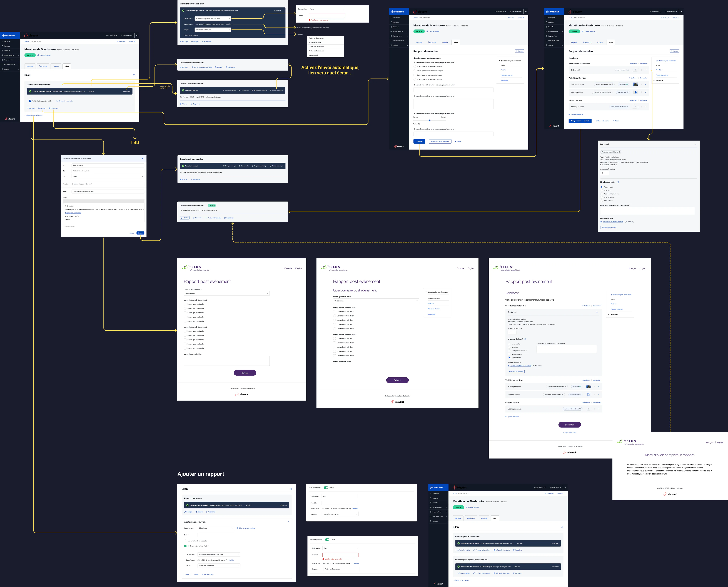Click Afficher les détails under Rapport pour agence marketing XYZ
The height and width of the screenshot is (587, 728).
coord(463,573)
